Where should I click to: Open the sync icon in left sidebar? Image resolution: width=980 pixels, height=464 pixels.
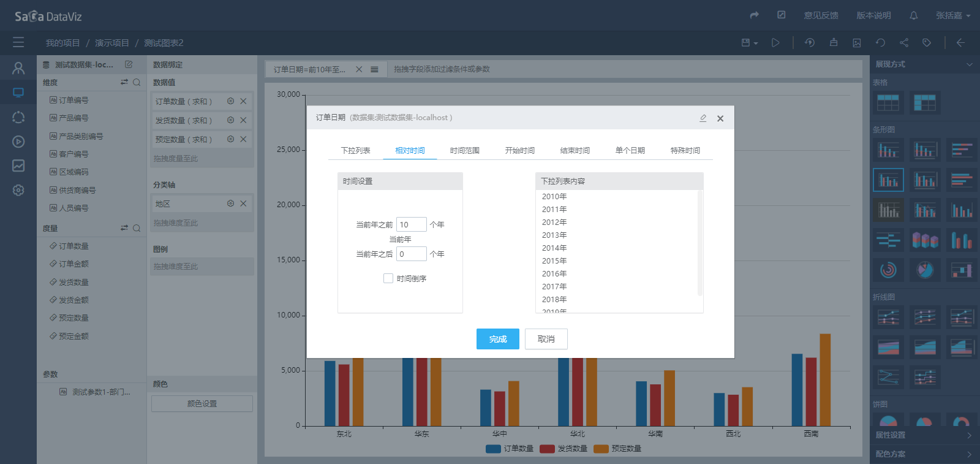tap(18, 117)
